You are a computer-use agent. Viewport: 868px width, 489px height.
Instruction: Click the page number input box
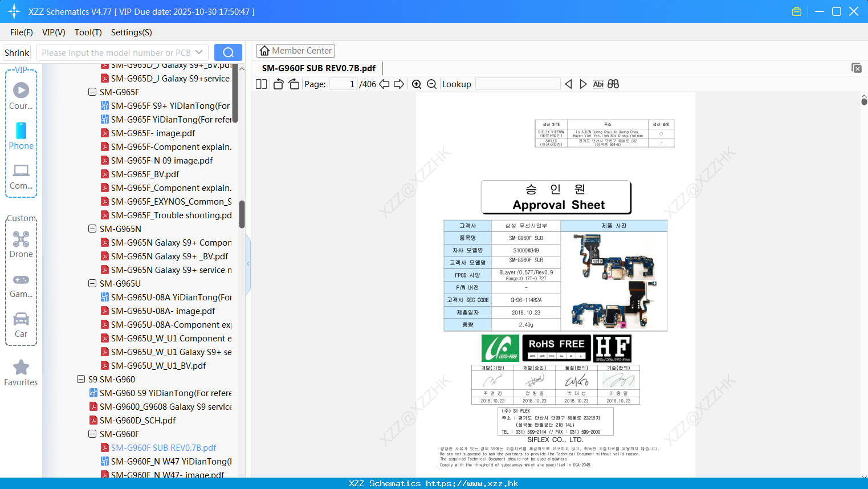(343, 84)
